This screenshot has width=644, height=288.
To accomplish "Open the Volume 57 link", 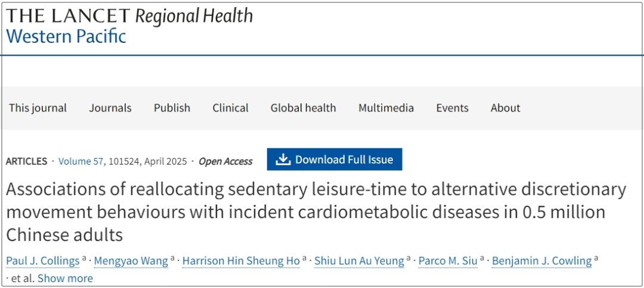I will (x=81, y=162).
